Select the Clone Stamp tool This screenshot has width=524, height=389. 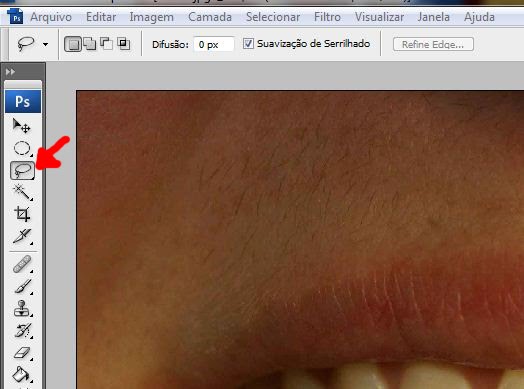click(x=22, y=308)
